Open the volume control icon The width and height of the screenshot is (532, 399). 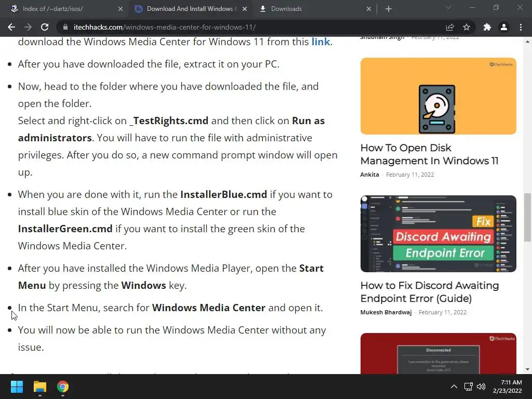481,387
